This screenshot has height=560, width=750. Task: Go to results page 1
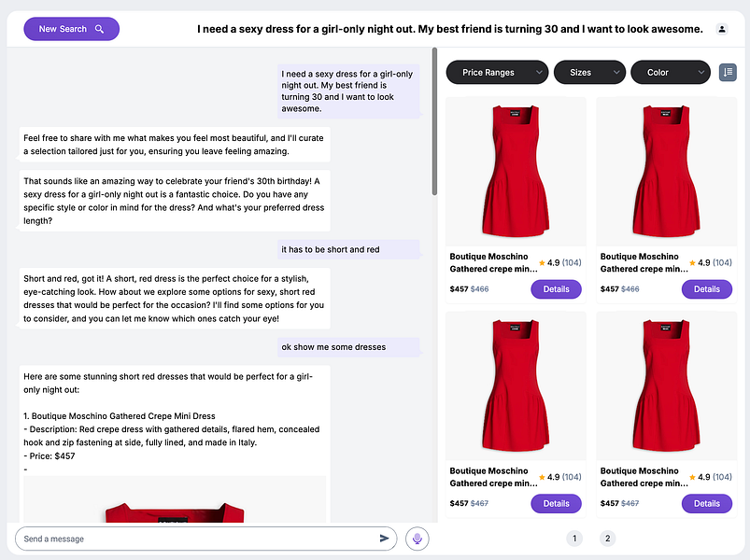point(574,539)
